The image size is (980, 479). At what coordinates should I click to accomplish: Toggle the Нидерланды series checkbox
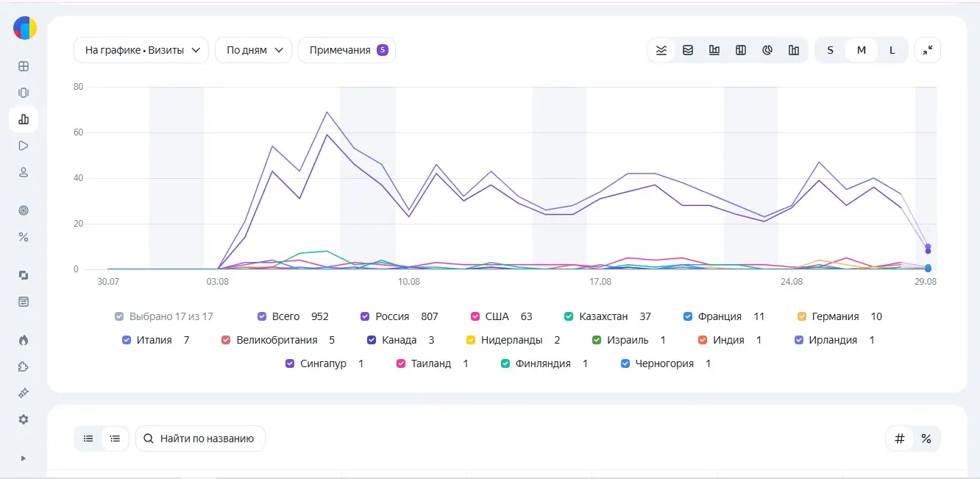pyautogui.click(x=471, y=340)
